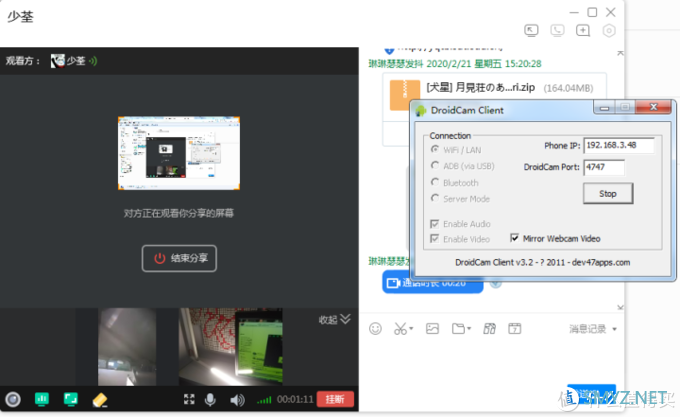Click chat scroll up arrow
680x417 pixels.
(620, 53)
